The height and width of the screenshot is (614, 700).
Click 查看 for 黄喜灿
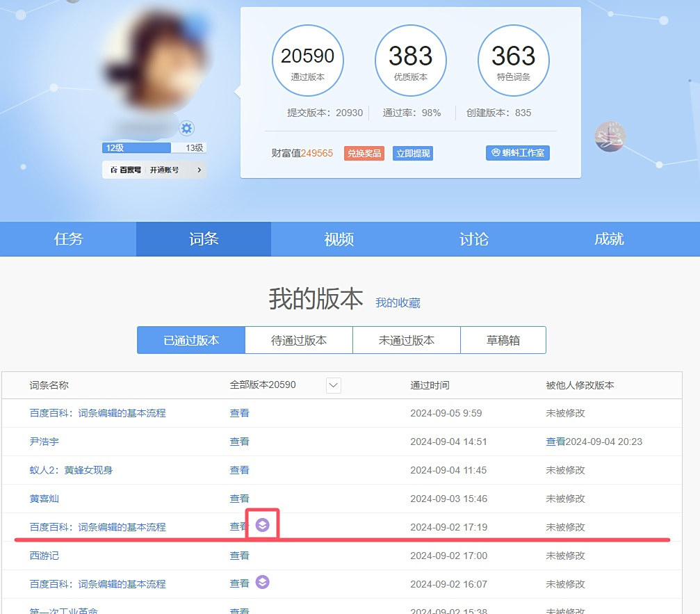click(x=239, y=499)
